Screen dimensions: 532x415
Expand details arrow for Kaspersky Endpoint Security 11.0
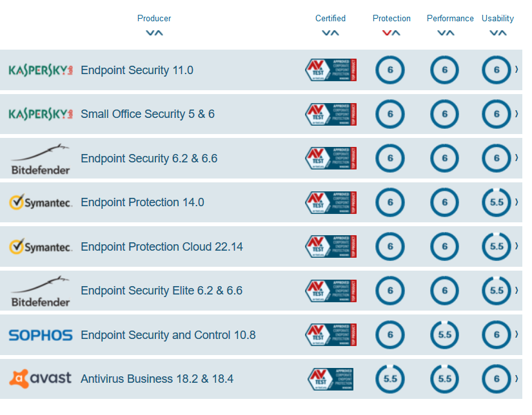click(x=517, y=70)
